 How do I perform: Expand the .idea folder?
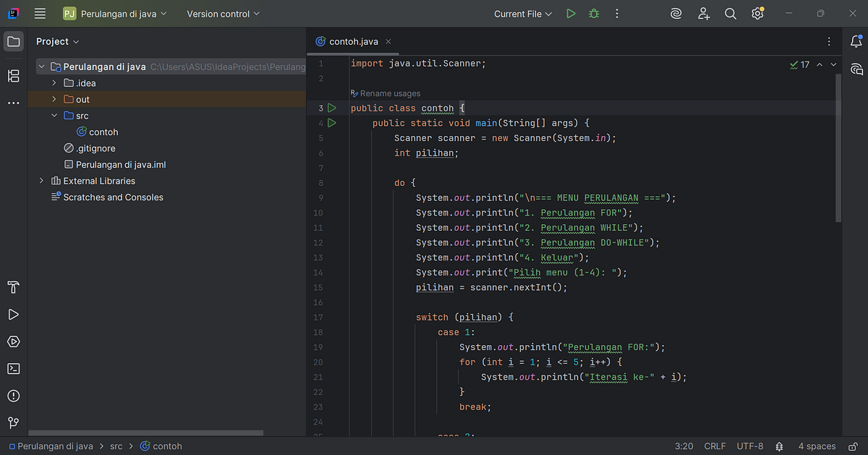click(53, 82)
